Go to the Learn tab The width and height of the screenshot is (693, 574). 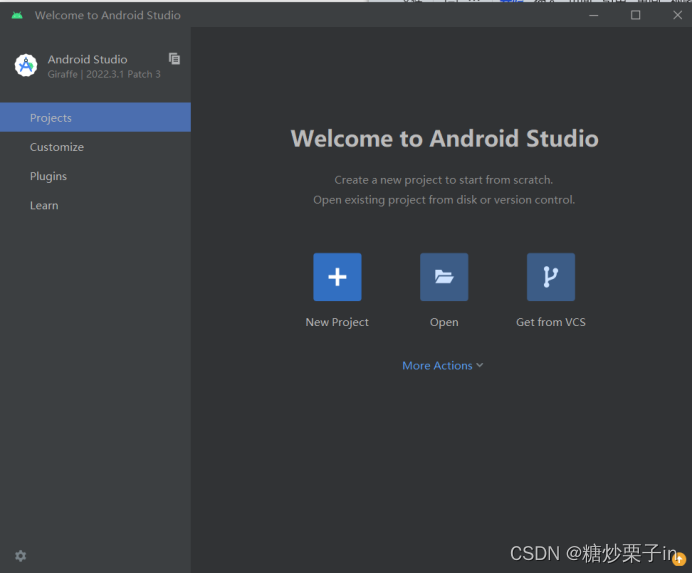(95, 205)
